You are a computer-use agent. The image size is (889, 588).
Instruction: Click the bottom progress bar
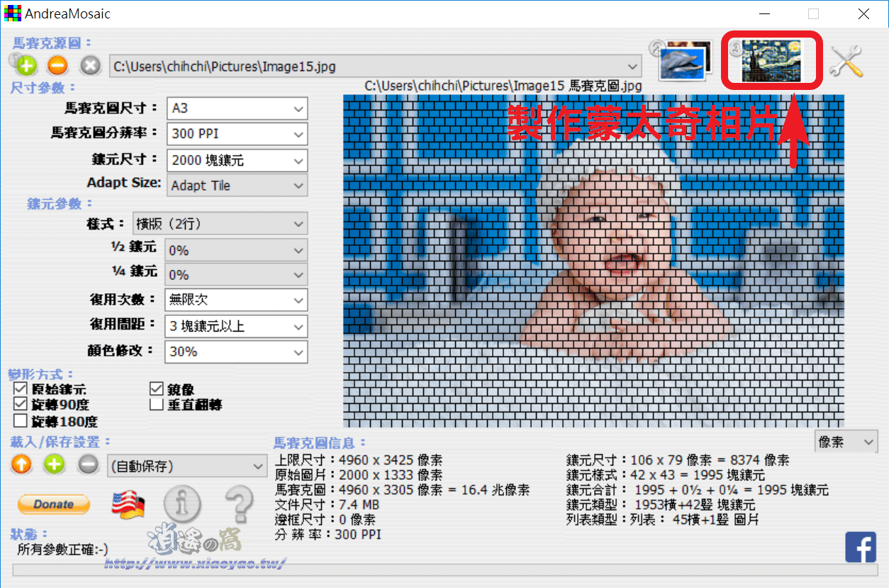(445, 570)
